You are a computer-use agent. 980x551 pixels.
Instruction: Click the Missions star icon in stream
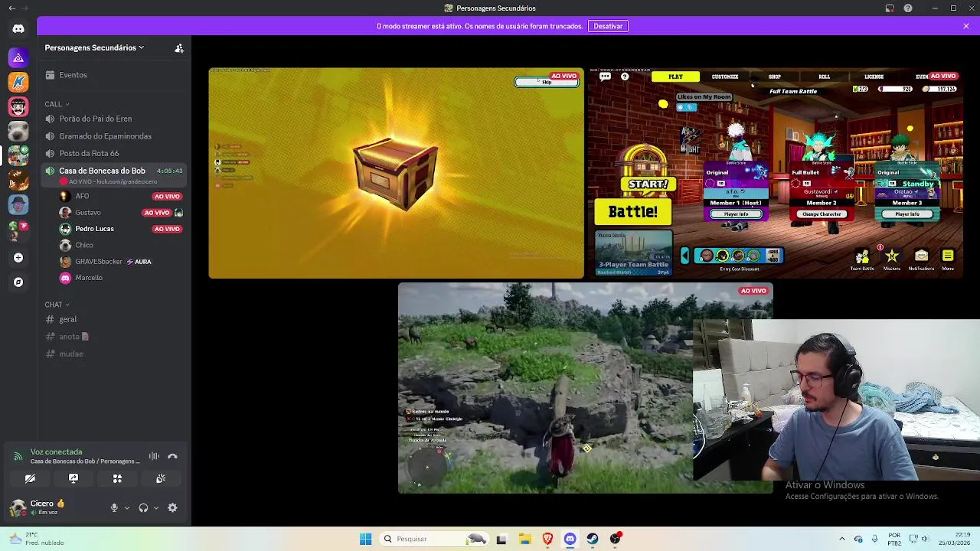(892, 257)
